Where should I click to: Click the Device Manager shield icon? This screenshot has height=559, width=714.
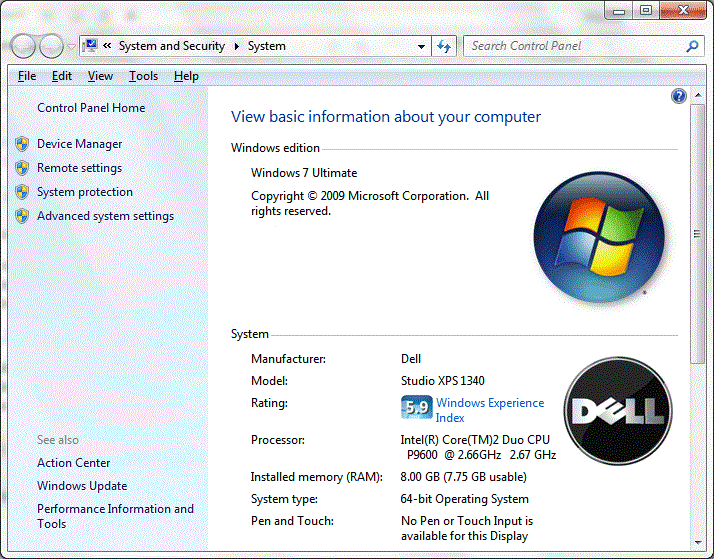pos(22,144)
